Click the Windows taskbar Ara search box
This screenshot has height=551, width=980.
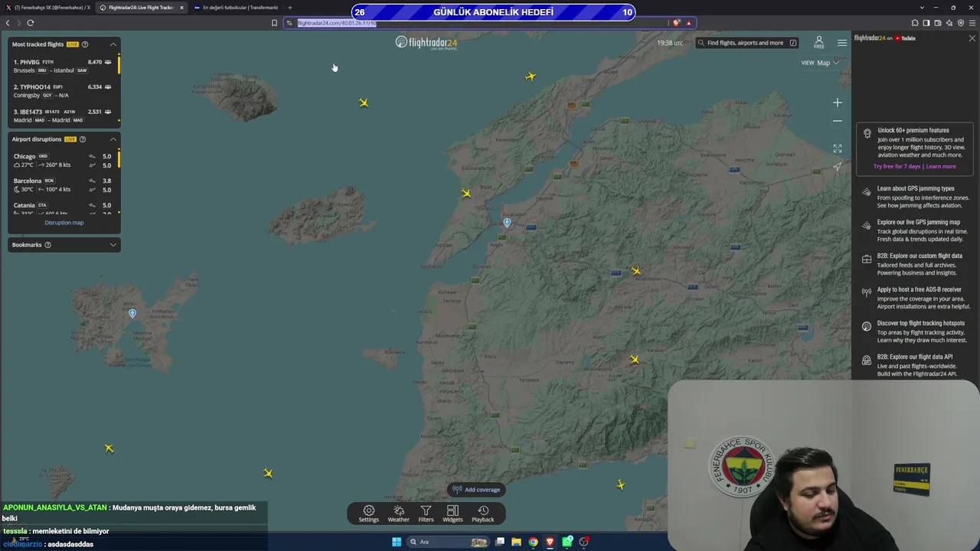[x=449, y=542]
